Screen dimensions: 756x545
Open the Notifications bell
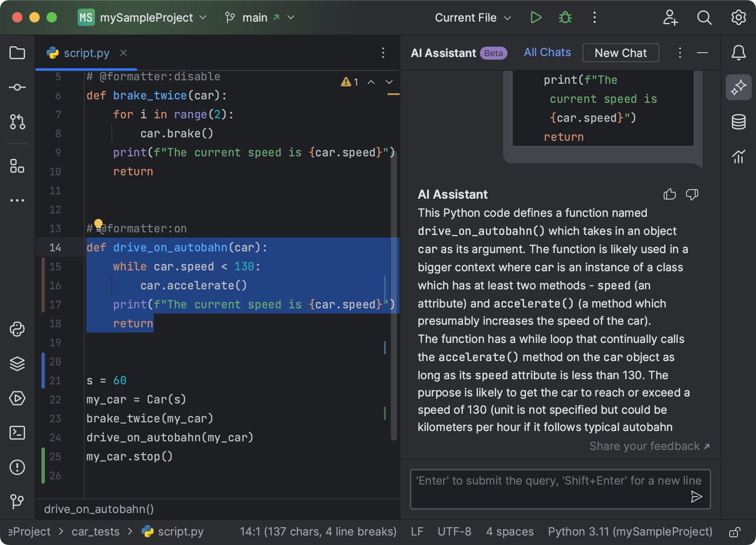(739, 53)
